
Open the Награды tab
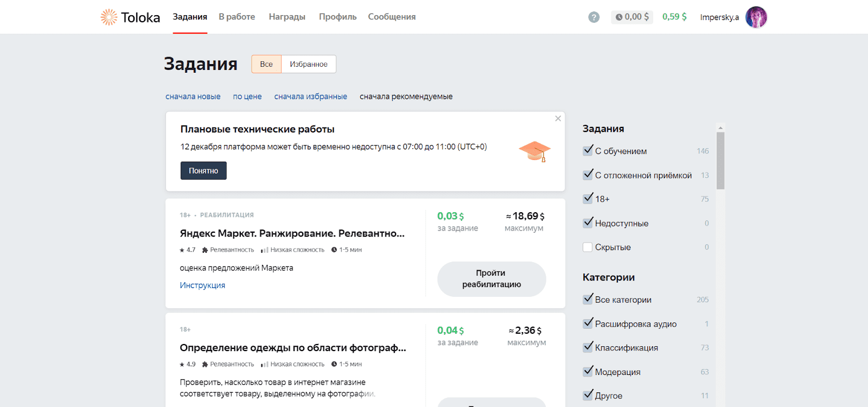(287, 17)
